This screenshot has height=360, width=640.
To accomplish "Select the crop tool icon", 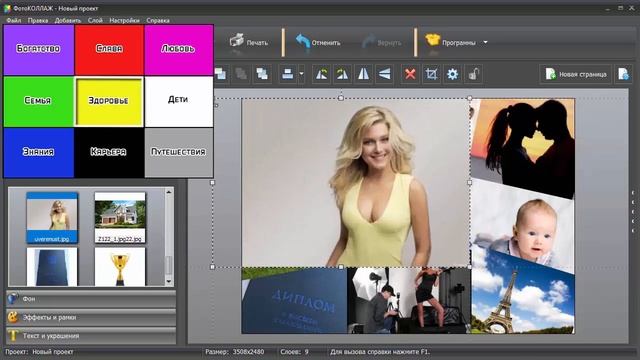I will (x=431, y=74).
